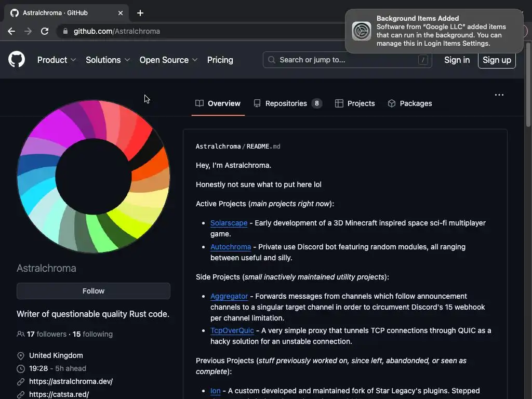The image size is (532, 399).
Task: Close the Astralchroma GitHub tab
Action: (x=121, y=13)
